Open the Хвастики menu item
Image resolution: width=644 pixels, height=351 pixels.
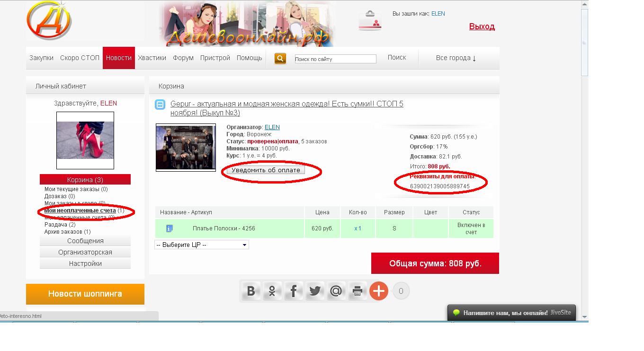coord(152,58)
